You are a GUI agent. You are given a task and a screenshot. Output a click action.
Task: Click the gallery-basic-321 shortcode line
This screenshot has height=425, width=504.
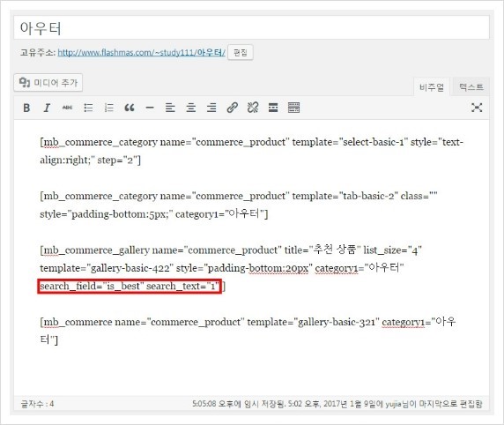[x=248, y=322]
